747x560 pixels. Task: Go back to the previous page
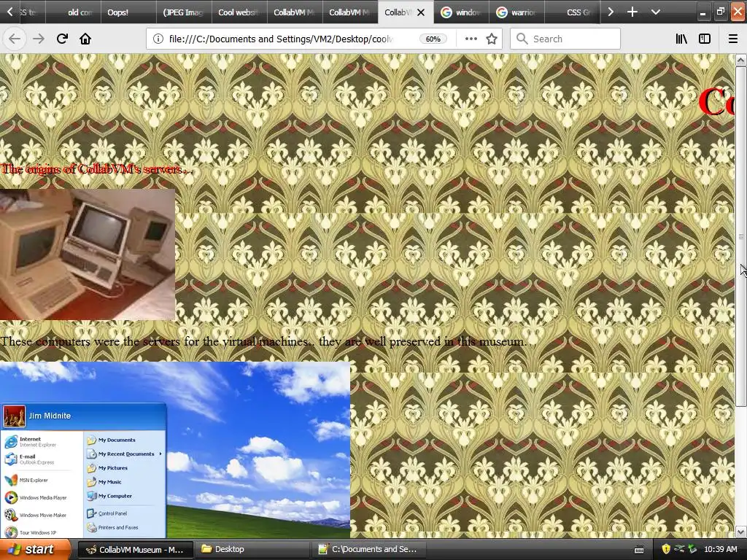click(15, 39)
